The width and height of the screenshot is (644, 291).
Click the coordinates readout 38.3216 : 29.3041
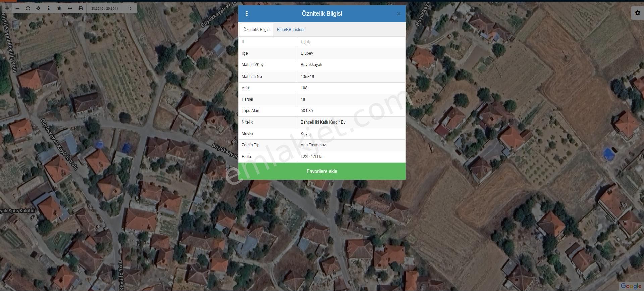pyautogui.click(x=105, y=8)
